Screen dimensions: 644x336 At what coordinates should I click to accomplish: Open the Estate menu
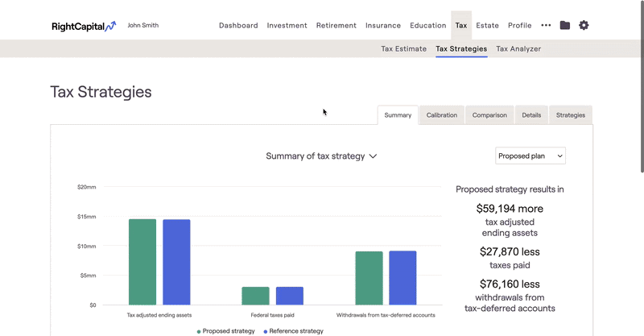(488, 26)
